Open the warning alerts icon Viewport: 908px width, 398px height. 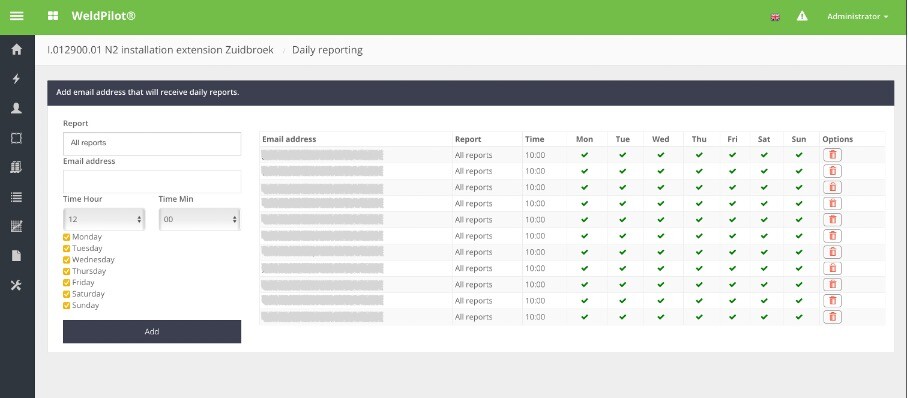(802, 16)
